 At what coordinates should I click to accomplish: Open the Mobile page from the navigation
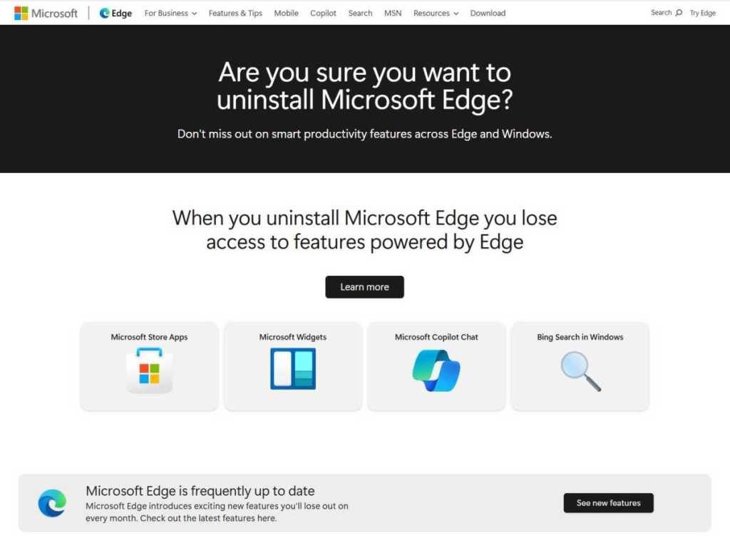click(x=286, y=13)
